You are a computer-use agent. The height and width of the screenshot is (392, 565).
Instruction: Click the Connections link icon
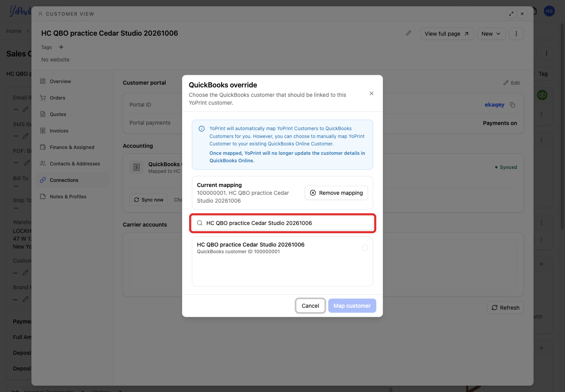43,180
